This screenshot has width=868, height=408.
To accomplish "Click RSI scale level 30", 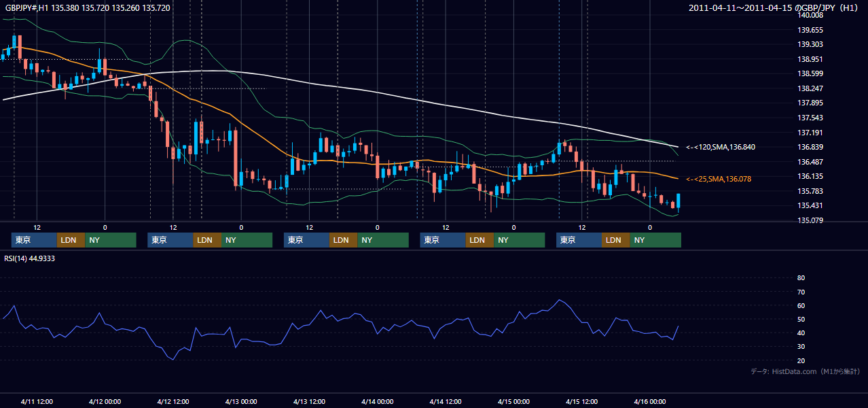I will tap(801, 346).
